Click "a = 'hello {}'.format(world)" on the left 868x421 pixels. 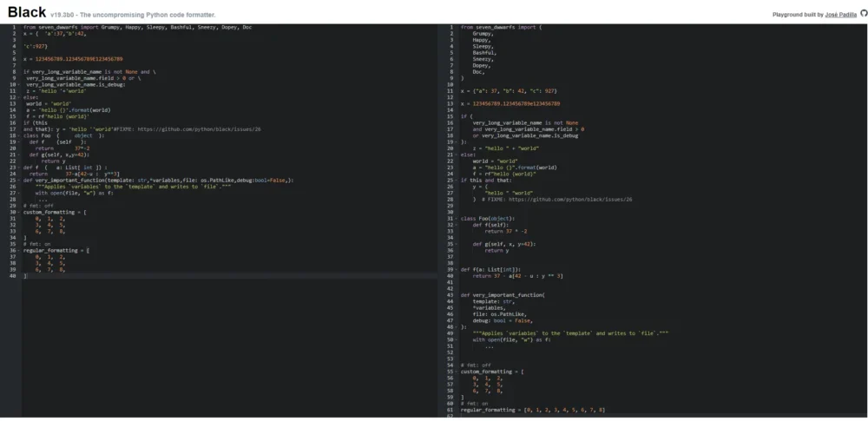[x=68, y=110]
